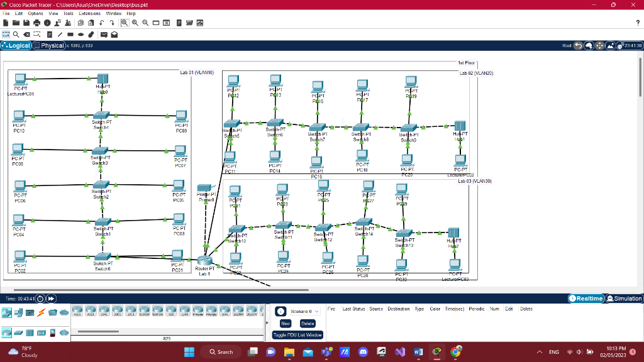
Task: Switch to Logical workspace view
Action: click(x=16, y=45)
